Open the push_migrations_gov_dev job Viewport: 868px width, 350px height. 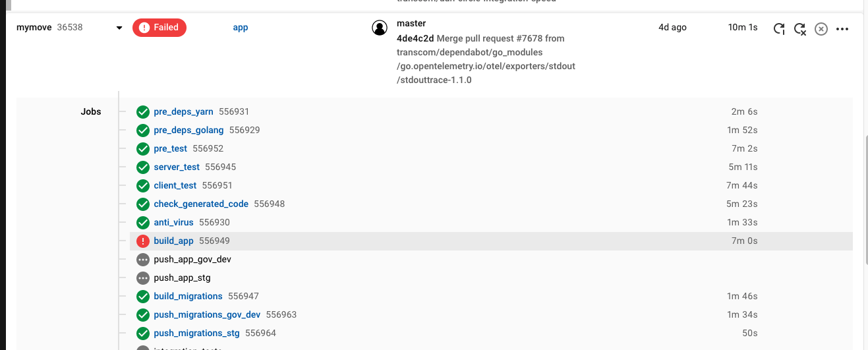click(x=207, y=315)
